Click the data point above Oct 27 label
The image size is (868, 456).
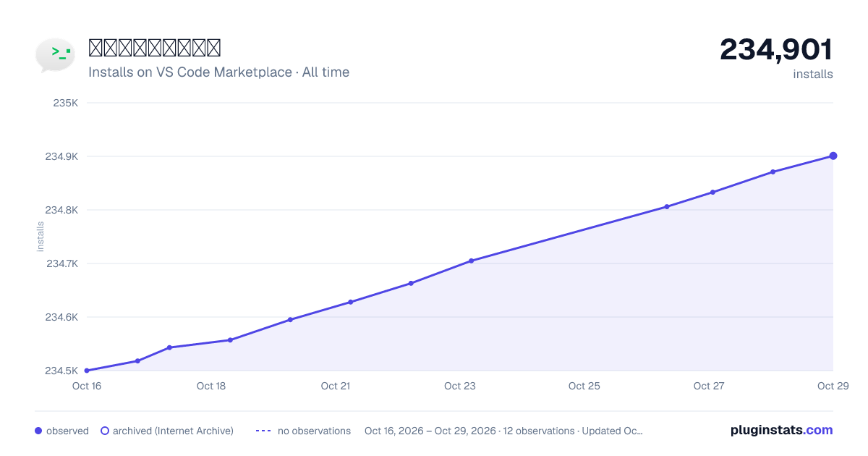click(x=712, y=192)
